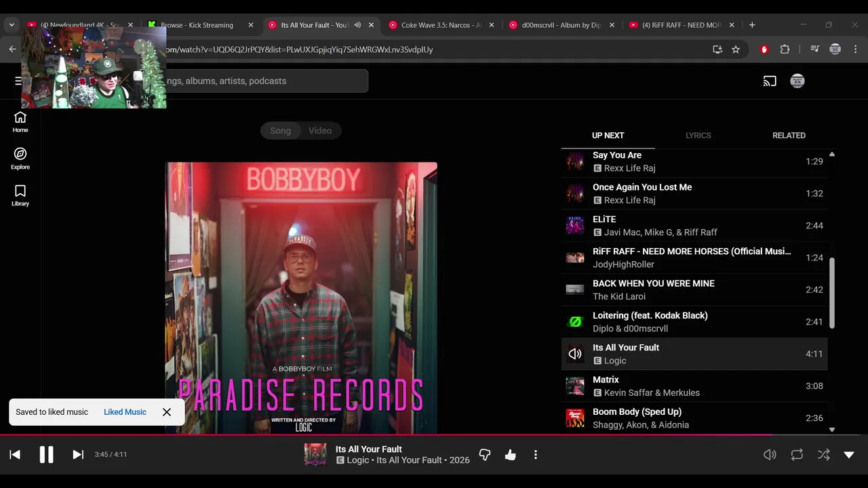Play Matrix by Kevin Saffar & Merkules
Image resolution: width=868 pixels, height=488 pixels.
694,386
